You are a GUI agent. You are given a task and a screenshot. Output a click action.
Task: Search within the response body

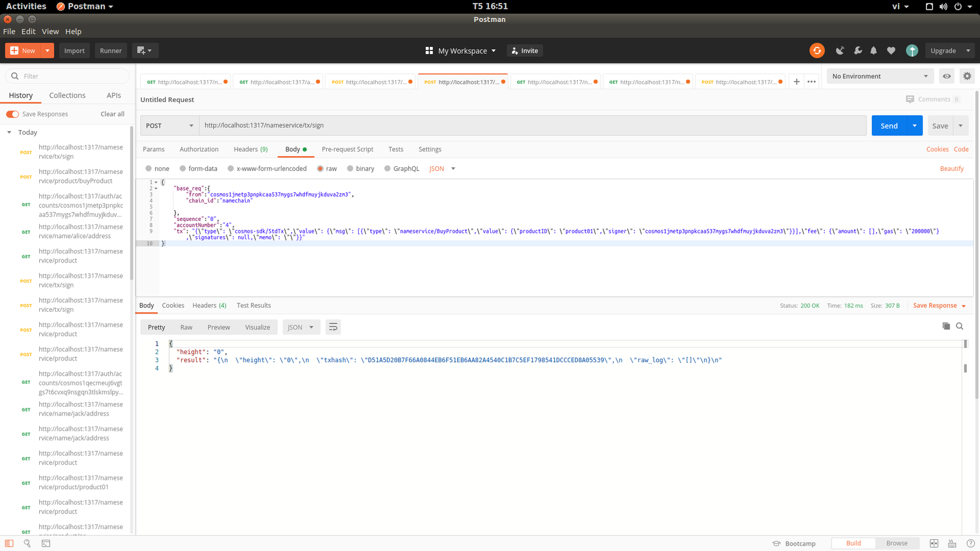(960, 326)
